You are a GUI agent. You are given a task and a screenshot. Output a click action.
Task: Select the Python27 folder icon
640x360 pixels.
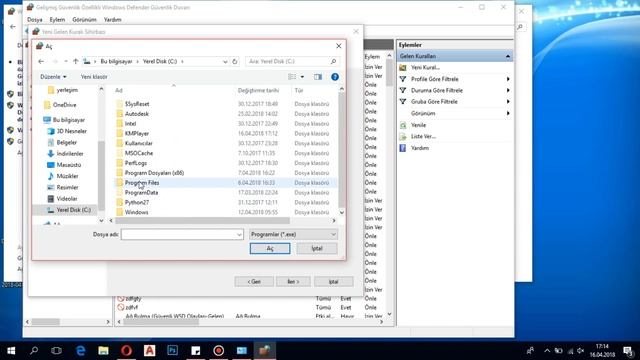(119, 202)
